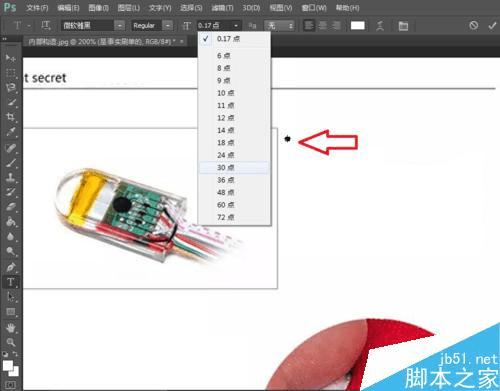Select the Paint Bucket tool
This screenshot has height=391, width=500.
(x=10, y=221)
